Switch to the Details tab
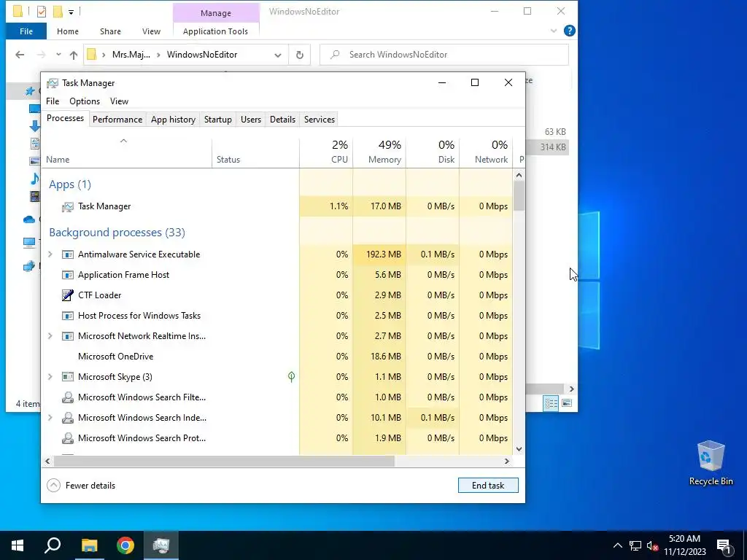The width and height of the screenshot is (747, 560). [x=282, y=120]
